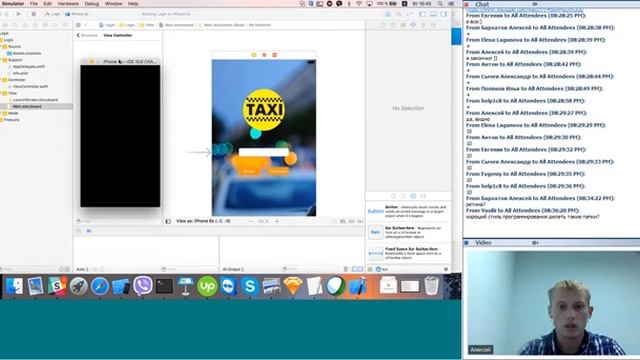Click the yellow View Controller scene dock icon

point(254,55)
